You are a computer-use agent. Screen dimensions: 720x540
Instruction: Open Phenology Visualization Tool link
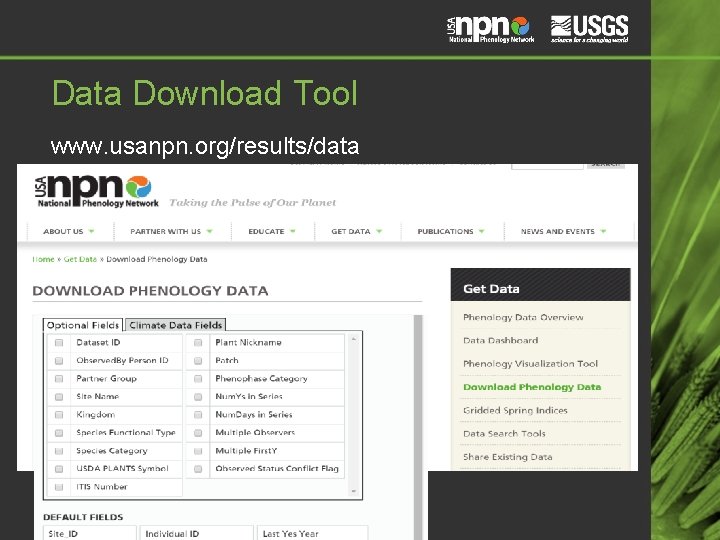530,364
